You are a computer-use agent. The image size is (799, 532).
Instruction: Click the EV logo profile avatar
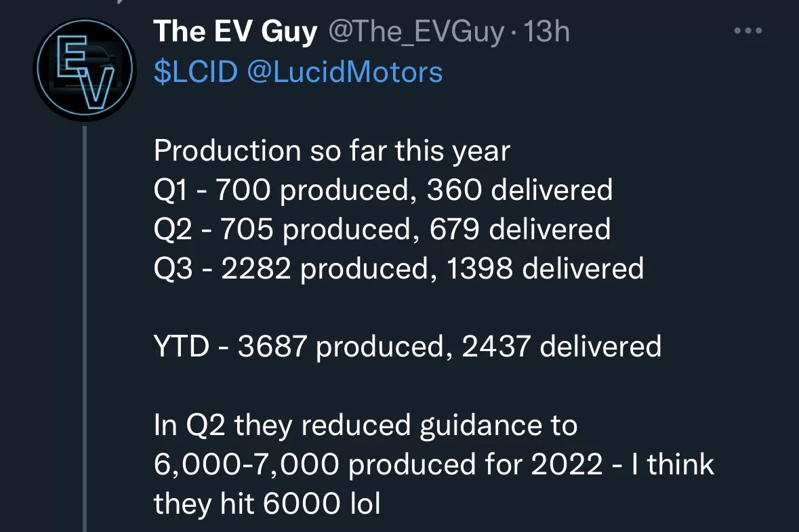click(85, 69)
